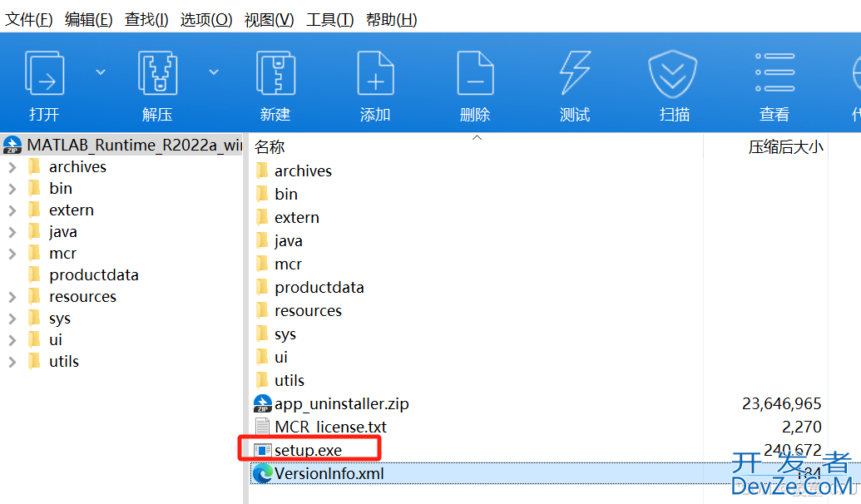Open the 选项(O) menu
This screenshot has width=861, height=504.
coord(206,20)
